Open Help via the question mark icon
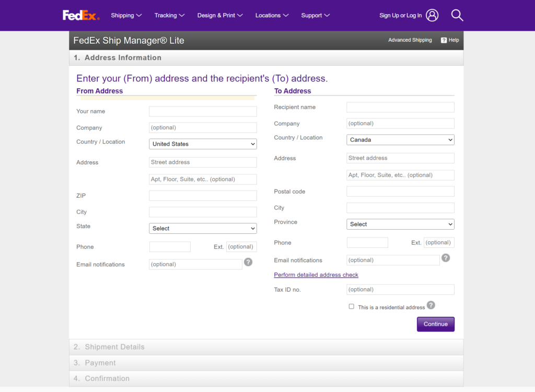Screen dimensions: 535x392 [x=444, y=40]
